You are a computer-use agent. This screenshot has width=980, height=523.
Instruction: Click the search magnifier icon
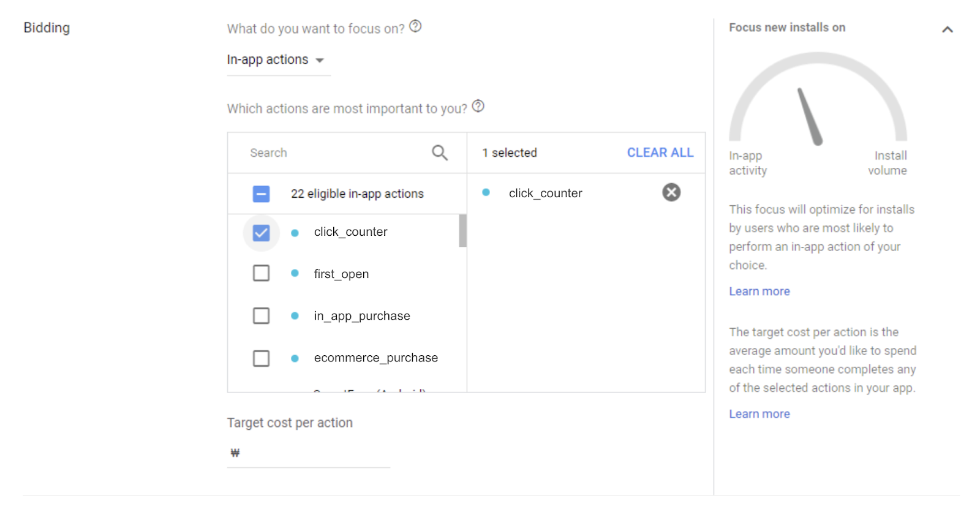(x=439, y=152)
